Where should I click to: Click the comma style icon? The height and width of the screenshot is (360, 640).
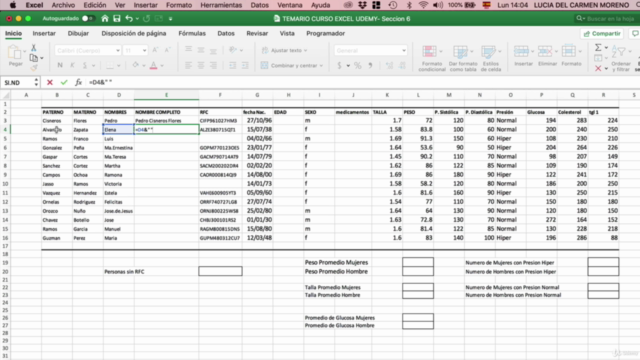370,65
